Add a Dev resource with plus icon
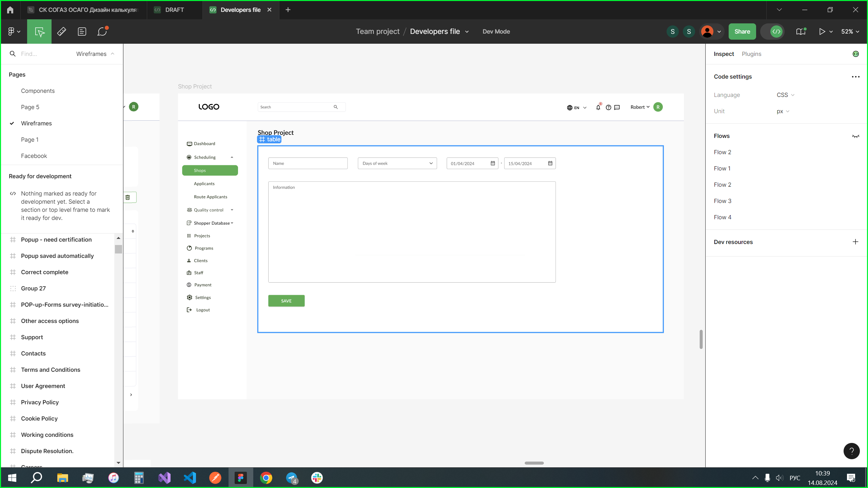868x488 pixels. click(x=855, y=242)
